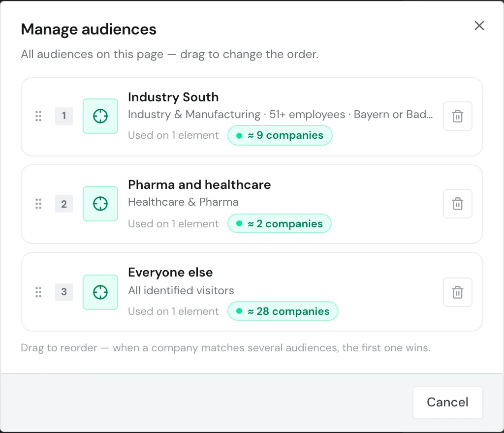Click the target icon of Industry South

[100, 116]
